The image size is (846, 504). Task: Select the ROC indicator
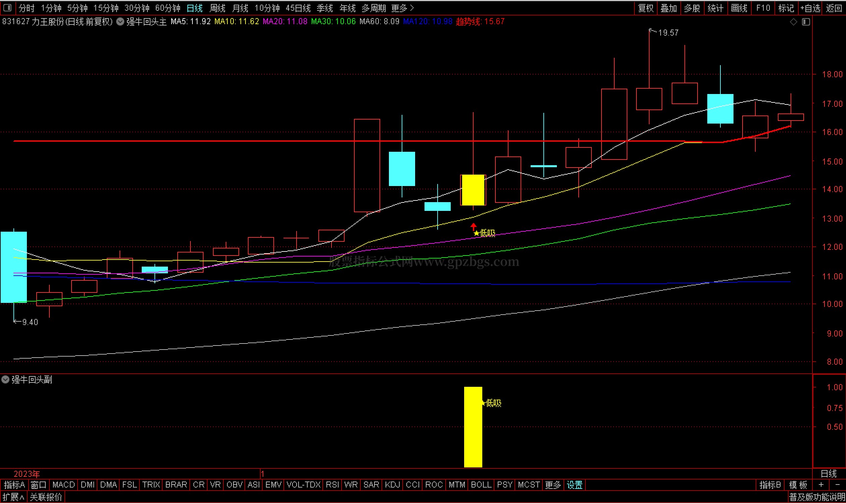click(x=434, y=485)
